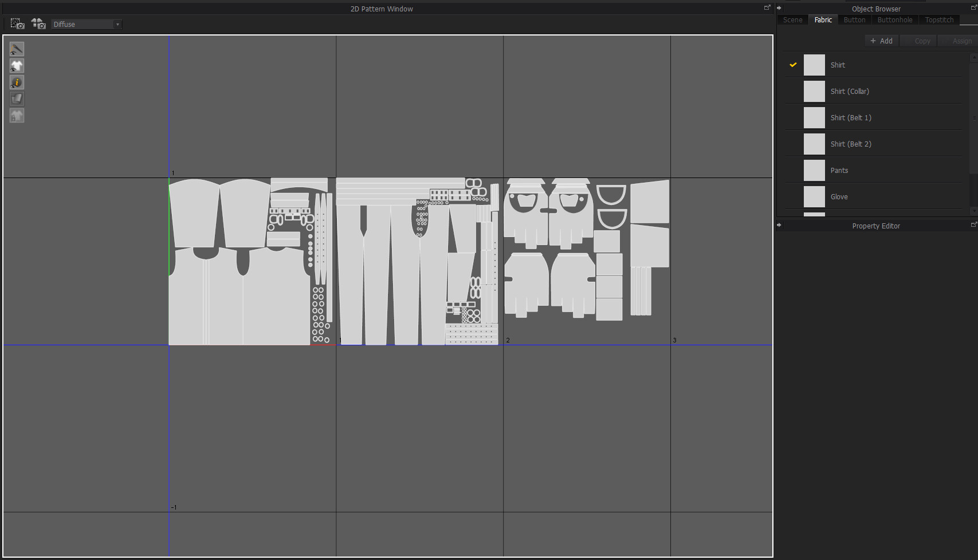Click the Shirt (Collar) fabric thumbnail

click(814, 91)
